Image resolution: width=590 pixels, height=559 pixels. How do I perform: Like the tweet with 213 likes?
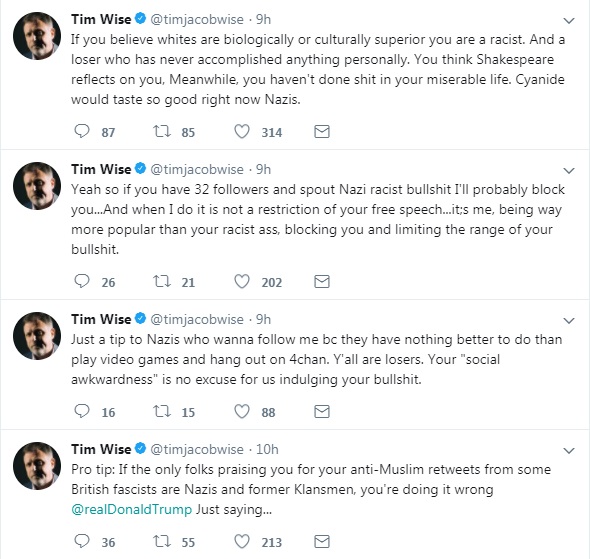[242, 541]
